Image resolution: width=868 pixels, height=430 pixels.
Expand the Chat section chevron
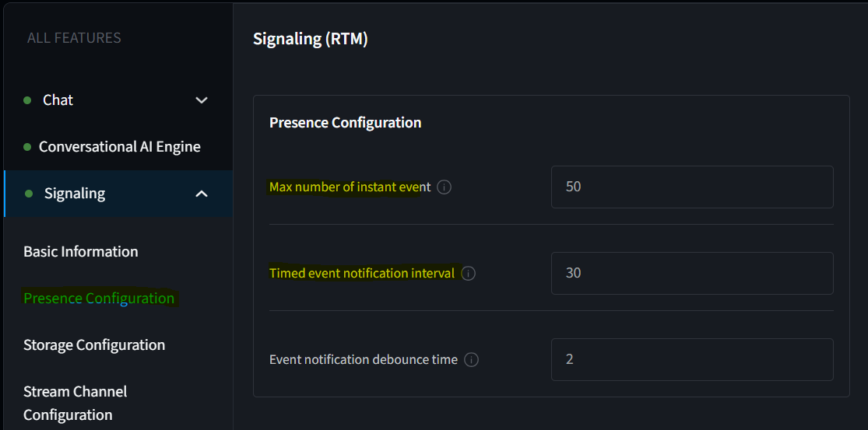[x=202, y=100]
